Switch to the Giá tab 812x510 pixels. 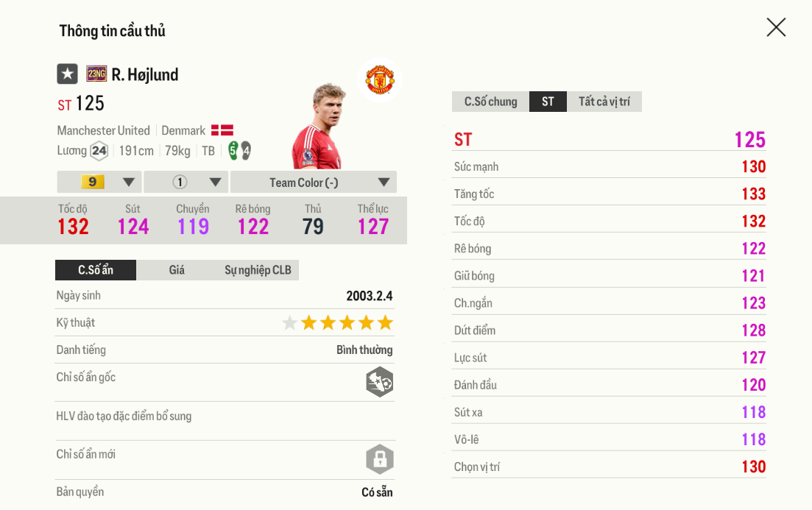click(177, 270)
